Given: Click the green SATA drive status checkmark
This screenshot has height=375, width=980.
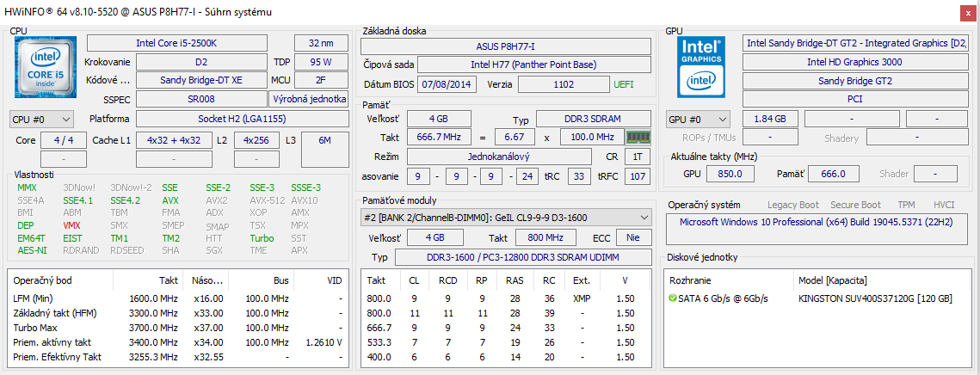Looking at the screenshot, I should tap(673, 298).
